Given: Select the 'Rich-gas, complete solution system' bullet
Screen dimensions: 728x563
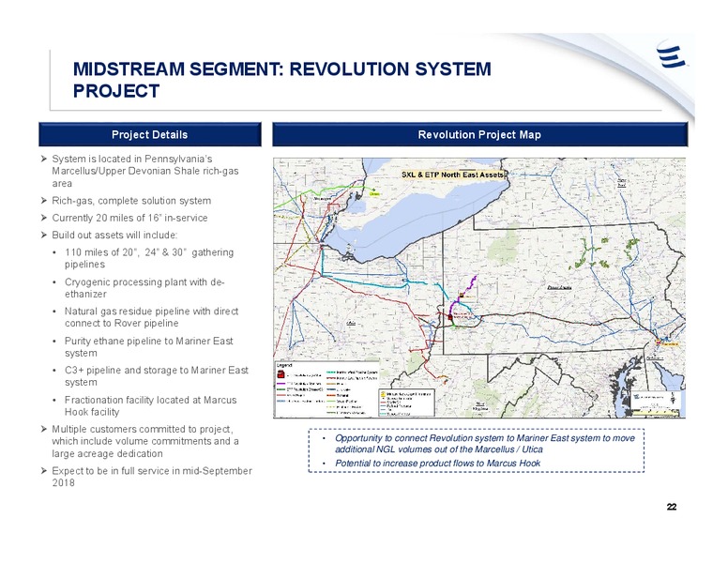Looking at the screenshot, I should coord(131,201).
